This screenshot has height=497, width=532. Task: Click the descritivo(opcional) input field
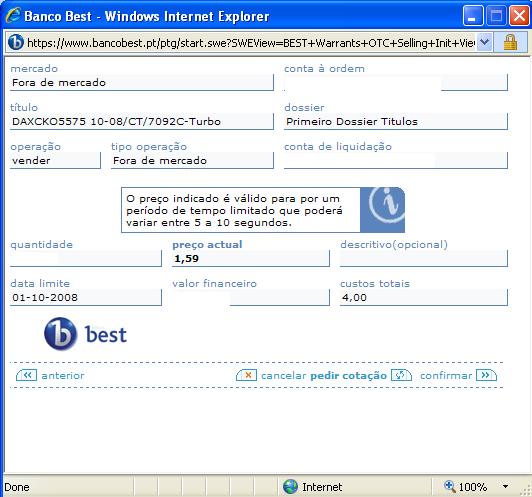(x=424, y=259)
